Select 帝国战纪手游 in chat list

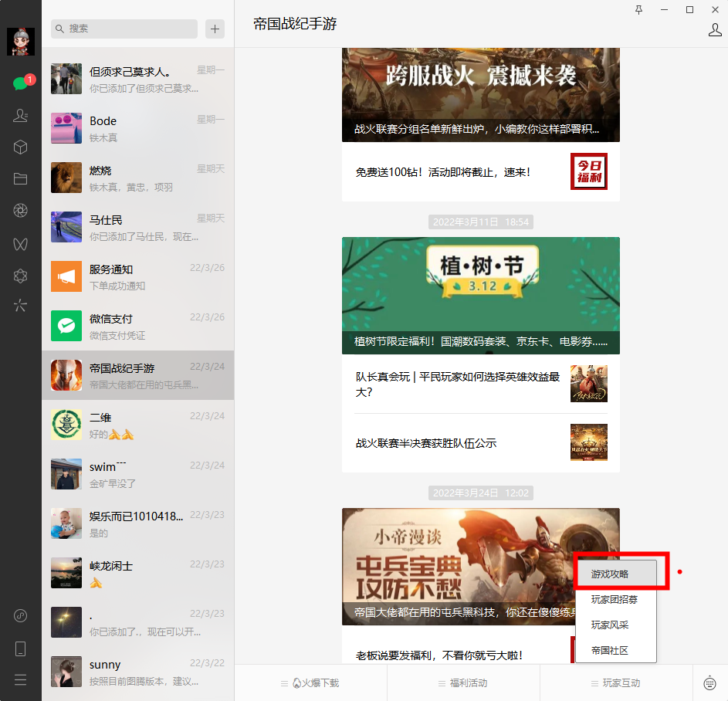tap(138, 375)
